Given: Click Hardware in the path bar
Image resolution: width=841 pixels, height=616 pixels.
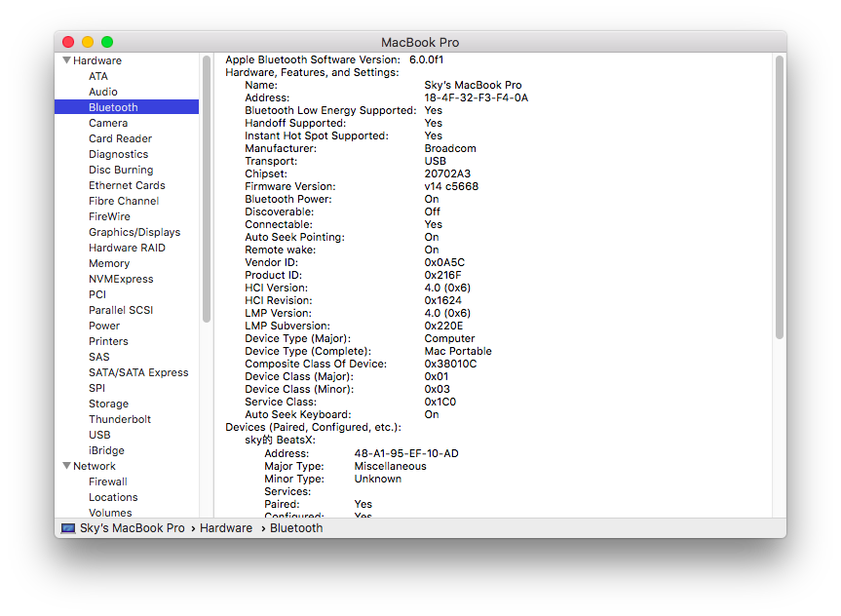Looking at the screenshot, I should [x=226, y=528].
